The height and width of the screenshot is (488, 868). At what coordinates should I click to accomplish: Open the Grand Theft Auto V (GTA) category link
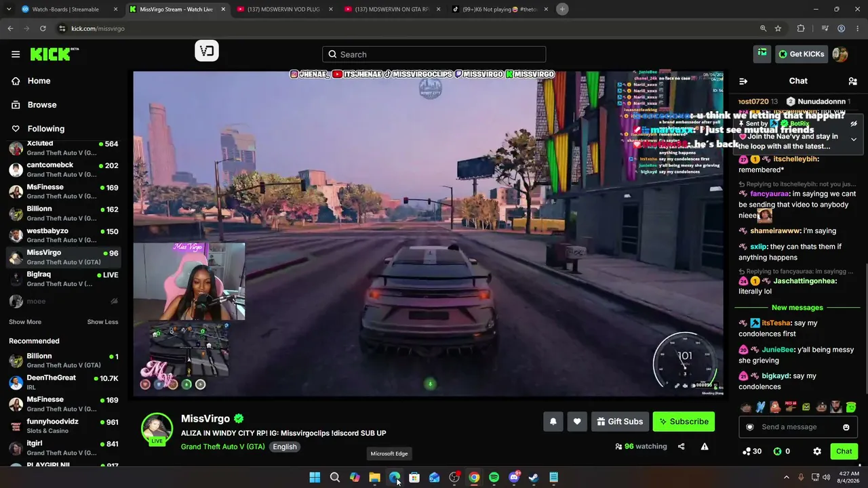223,447
